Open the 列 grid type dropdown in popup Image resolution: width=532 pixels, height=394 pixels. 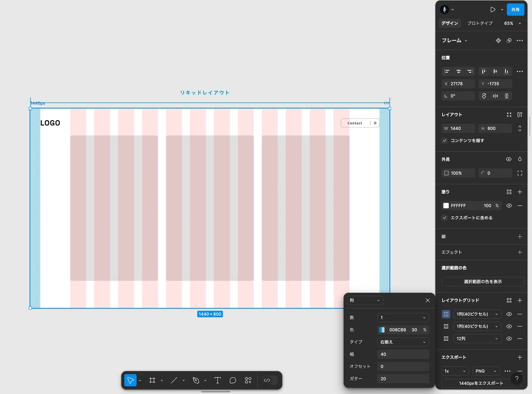[365, 300]
